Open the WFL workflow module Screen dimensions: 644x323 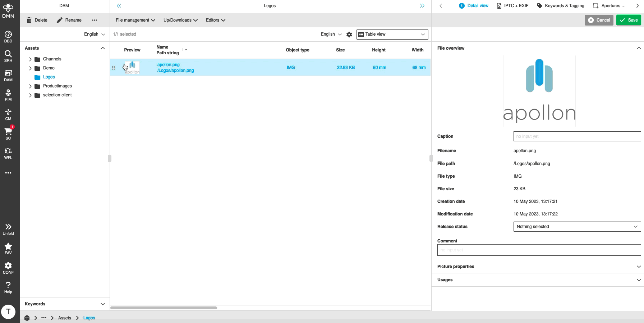(8, 153)
